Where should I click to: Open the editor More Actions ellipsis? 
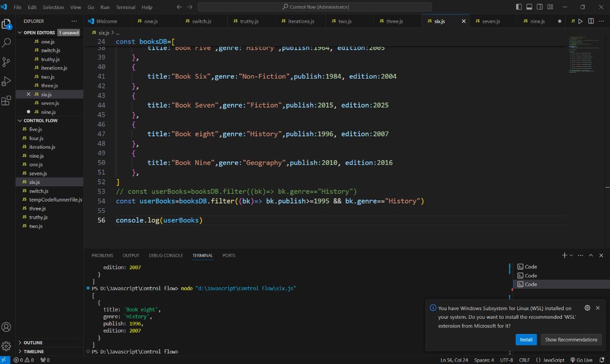tap(602, 21)
